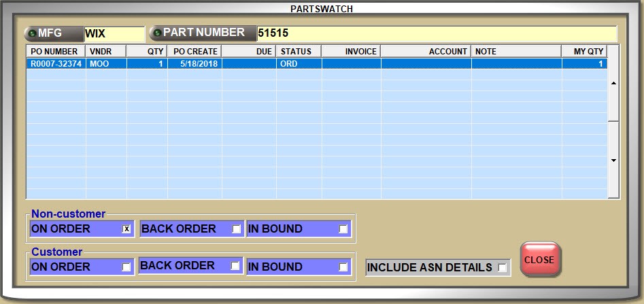Enable Non-customer IN BOUND checkbox
Screen dimensions: 644x304
(x=343, y=229)
